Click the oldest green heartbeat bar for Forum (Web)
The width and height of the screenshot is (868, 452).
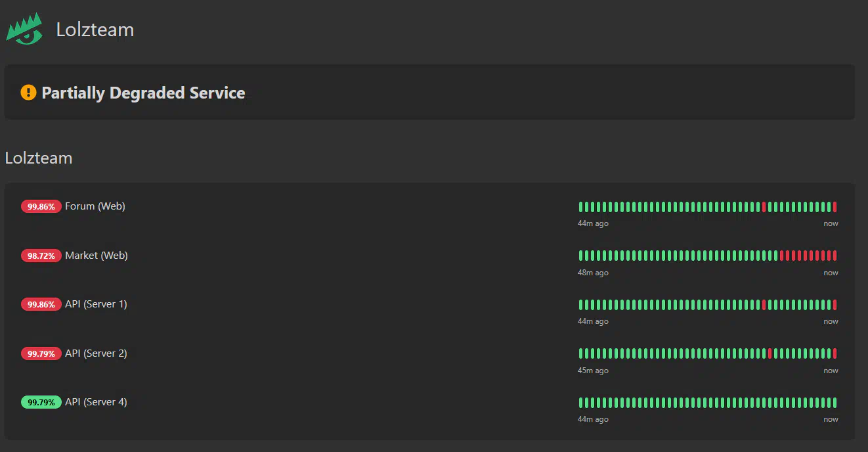point(580,207)
